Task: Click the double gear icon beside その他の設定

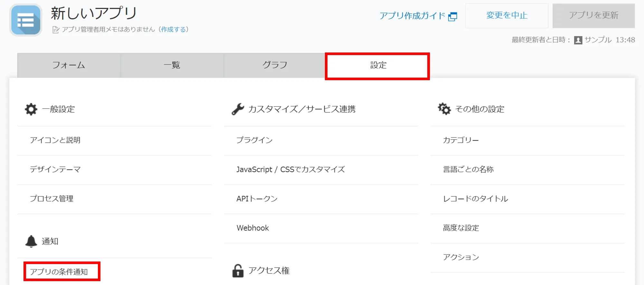Action: point(444,109)
